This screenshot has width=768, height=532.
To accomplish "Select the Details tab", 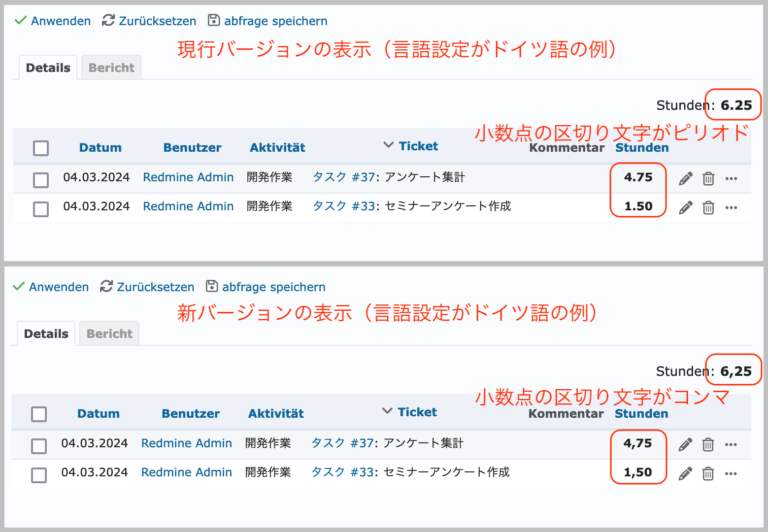I will pyautogui.click(x=48, y=67).
